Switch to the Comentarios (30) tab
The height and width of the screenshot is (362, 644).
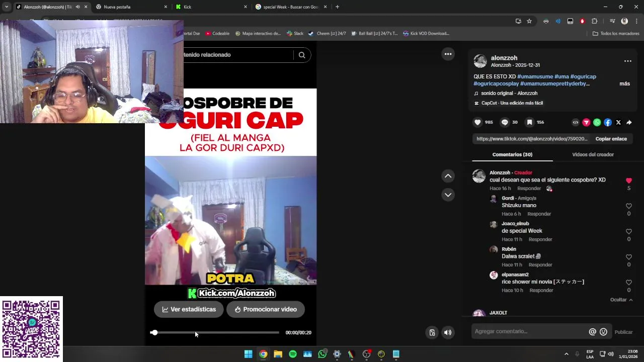click(x=512, y=154)
